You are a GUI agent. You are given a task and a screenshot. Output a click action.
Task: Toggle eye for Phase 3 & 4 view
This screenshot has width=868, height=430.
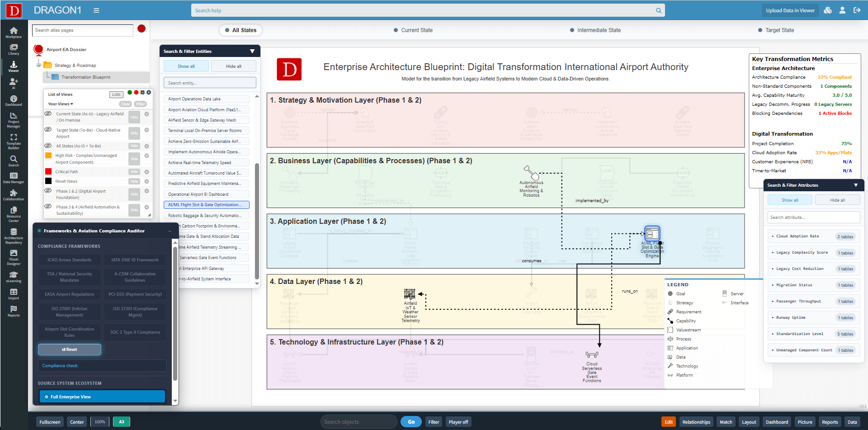tap(48, 207)
